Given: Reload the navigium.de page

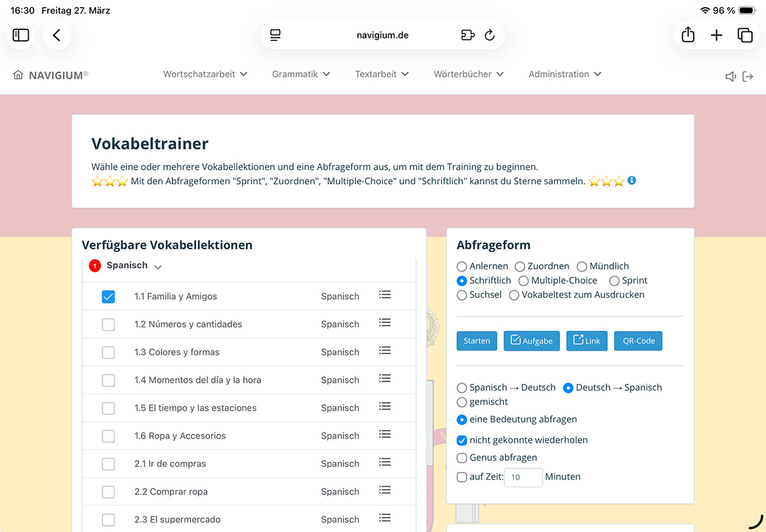Looking at the screenshot, I should (x=490, y=35).
